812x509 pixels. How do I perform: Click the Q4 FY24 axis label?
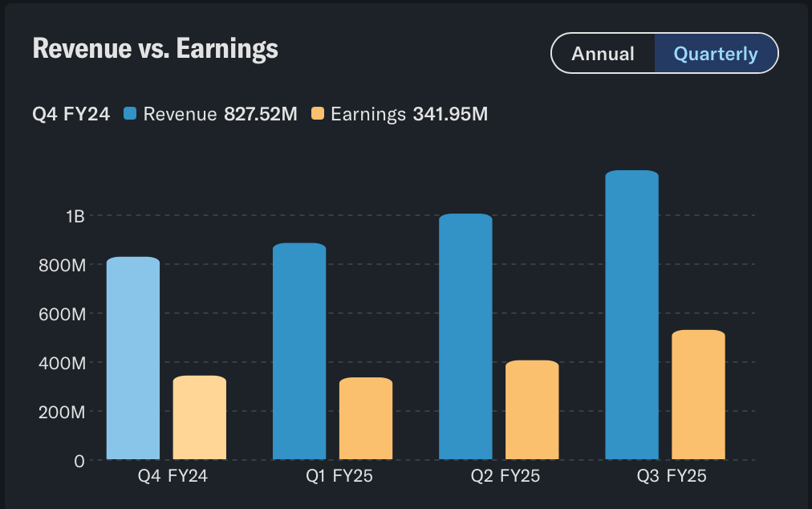173,476
